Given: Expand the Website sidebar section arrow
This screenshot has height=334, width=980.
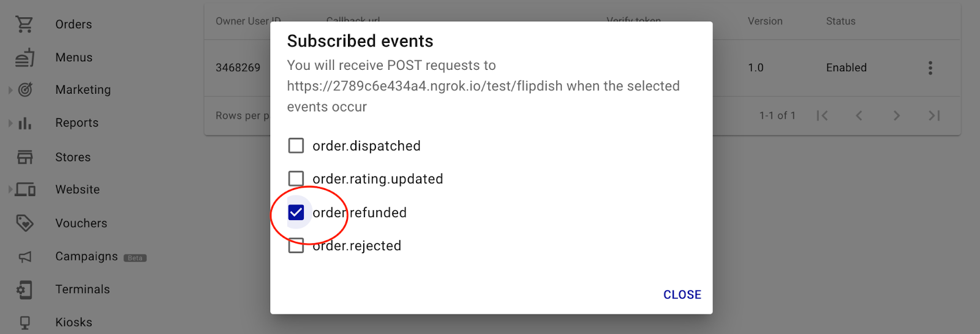Looking at the screenshot, I should pyautogui.click(x=10, y=189).
